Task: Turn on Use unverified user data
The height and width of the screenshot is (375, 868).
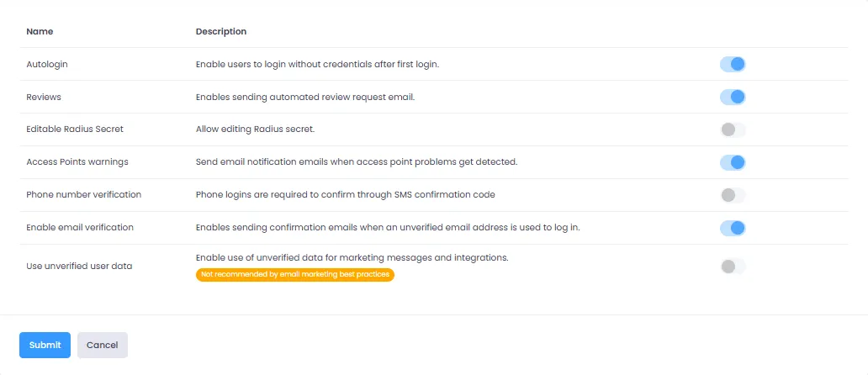Action: (x=733, y=267)
